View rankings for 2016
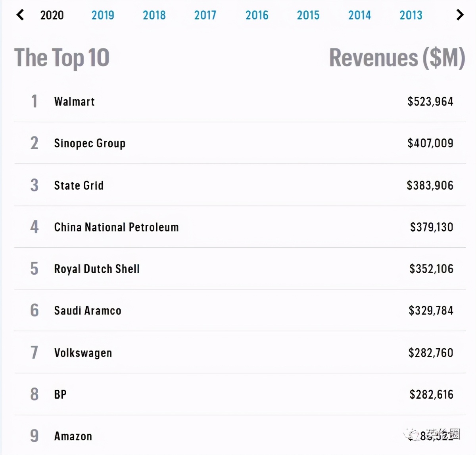 click(257, 15)
